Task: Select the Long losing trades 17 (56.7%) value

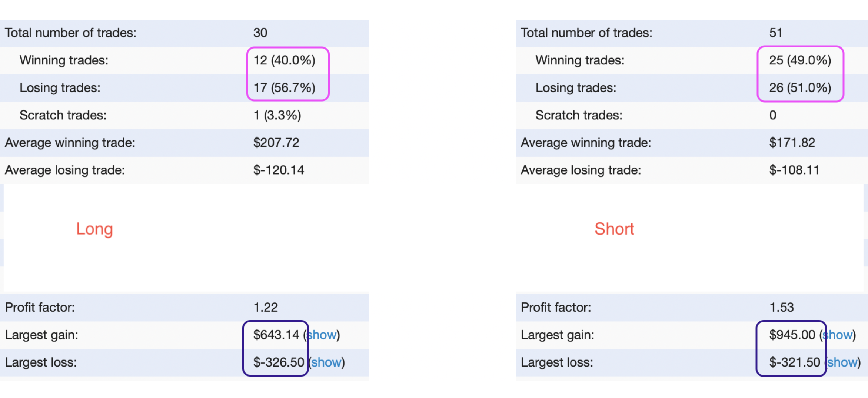Action: pyautogui.click(x=285, y=87)
